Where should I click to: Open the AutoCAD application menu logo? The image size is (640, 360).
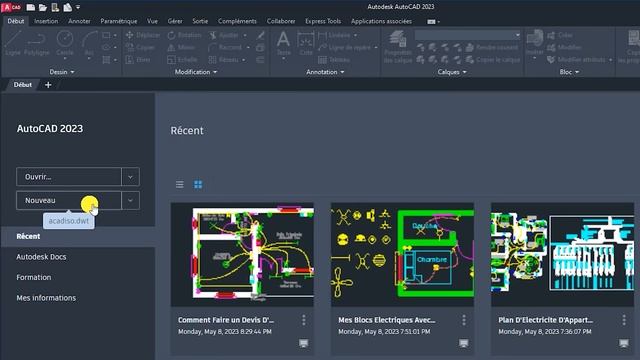[x=11, y=7]
